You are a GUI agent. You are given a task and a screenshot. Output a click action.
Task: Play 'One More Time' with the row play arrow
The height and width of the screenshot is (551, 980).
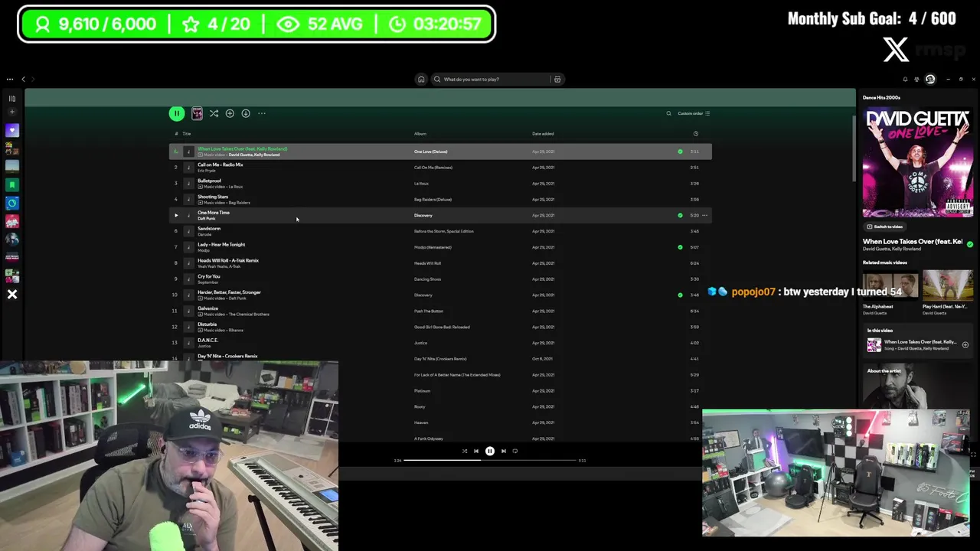click(175, 215)
